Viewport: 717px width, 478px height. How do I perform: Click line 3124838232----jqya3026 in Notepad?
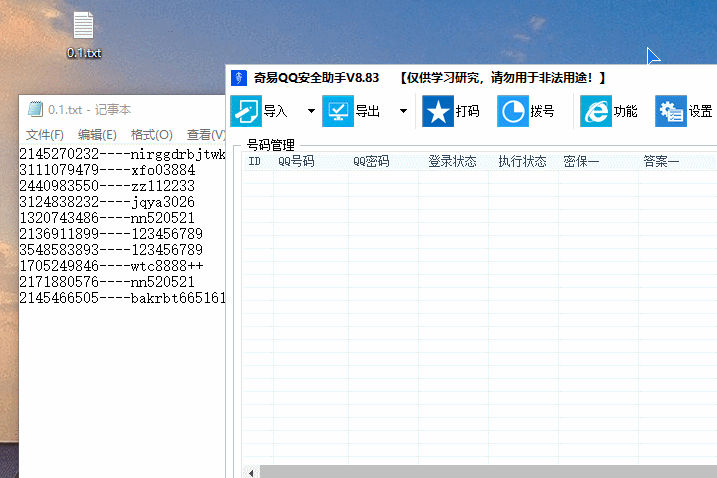(x=107, y=202)
